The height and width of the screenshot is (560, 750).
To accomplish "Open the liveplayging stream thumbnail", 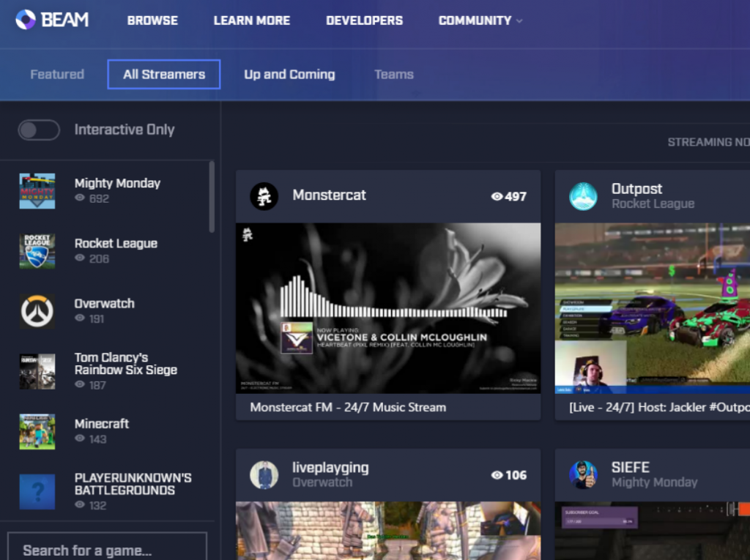I will coord(388,530).
